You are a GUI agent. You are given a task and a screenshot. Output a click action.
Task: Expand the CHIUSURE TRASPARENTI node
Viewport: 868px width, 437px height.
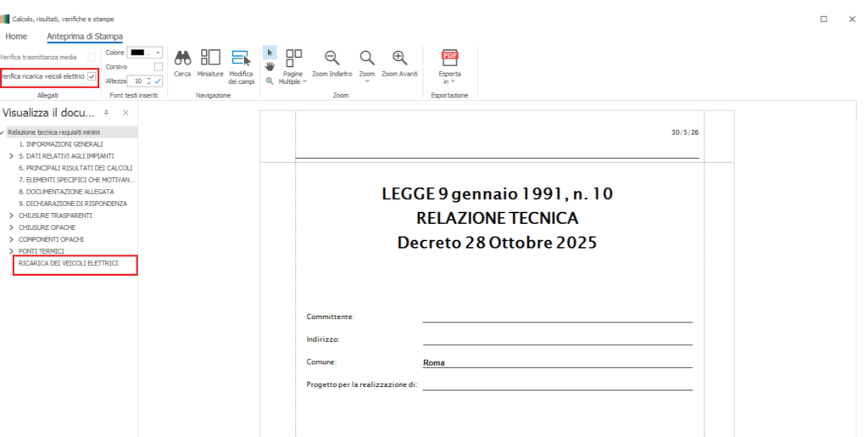11,216
